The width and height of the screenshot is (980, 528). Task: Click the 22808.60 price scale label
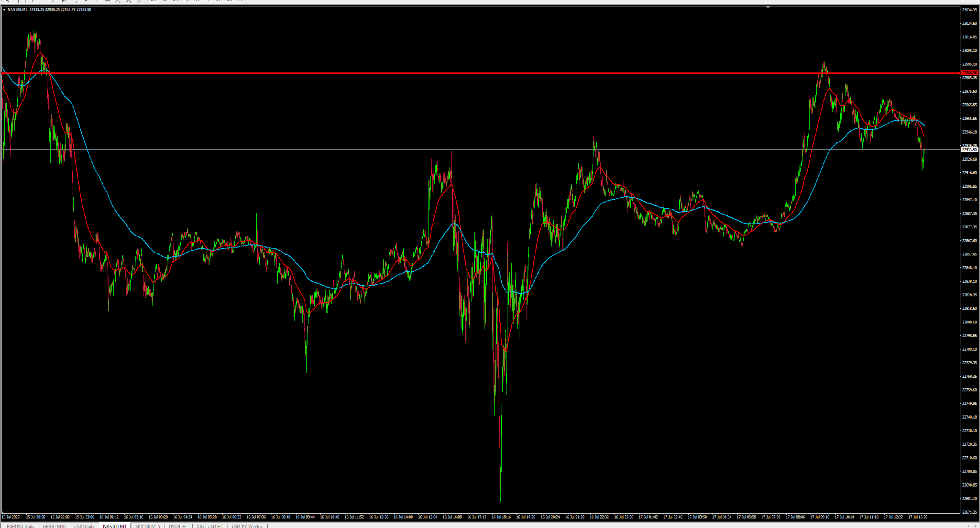[x=969, y=322]
